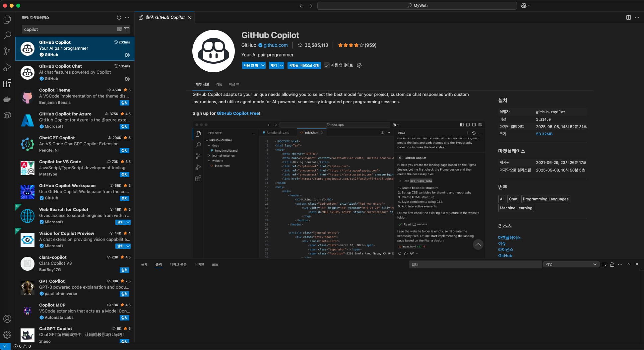Open the 문제 panel tab
644x350 pixels.
click(144, 264)
